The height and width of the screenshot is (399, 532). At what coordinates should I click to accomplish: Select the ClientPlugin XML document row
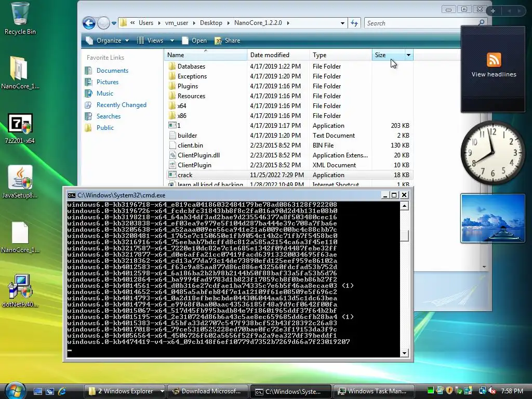289,165
